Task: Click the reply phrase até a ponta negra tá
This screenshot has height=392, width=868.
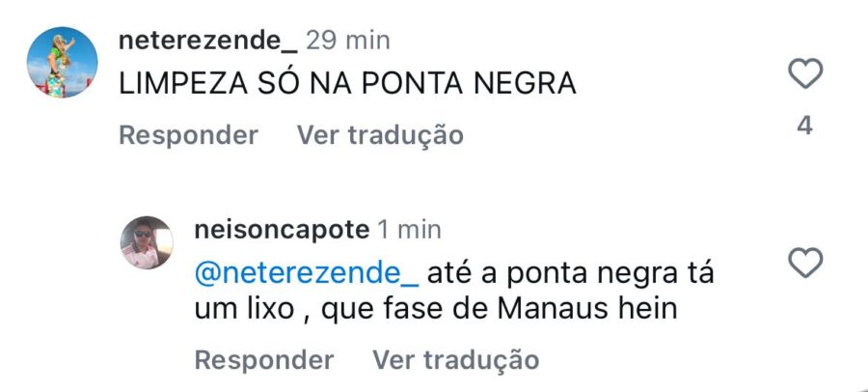Action: [x=571, y=273]
